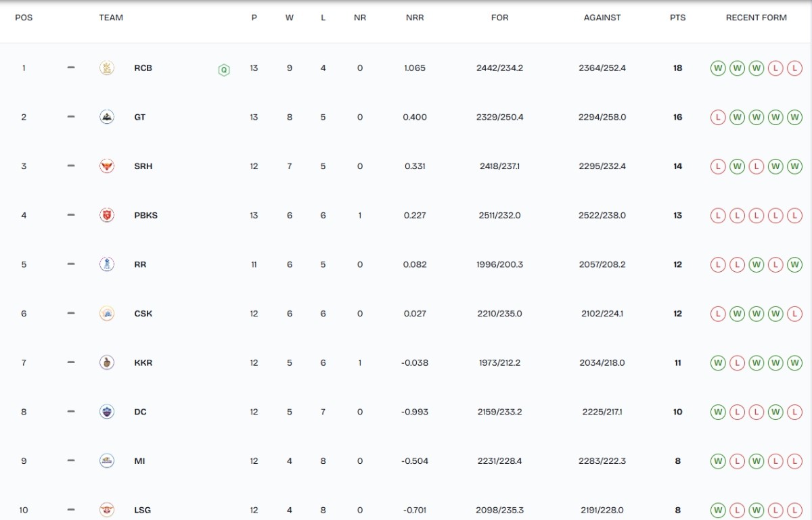This screenshot has height=520, width=812.
Task: Click the last form result circle in RR row
Action: tap(794, 265)
